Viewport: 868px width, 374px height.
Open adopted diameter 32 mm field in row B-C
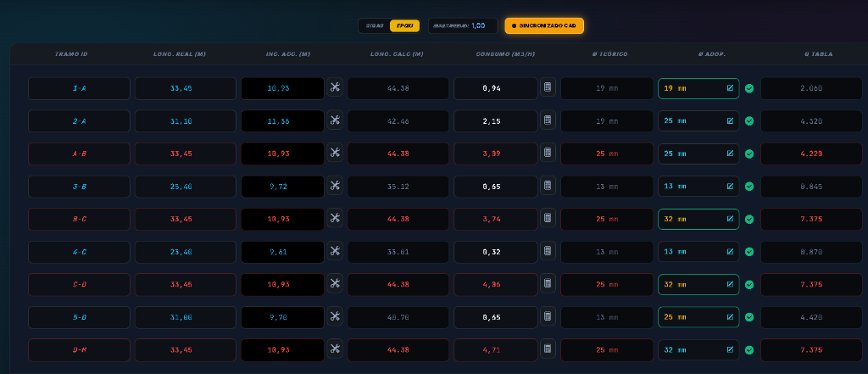click(x=698, y=220)
